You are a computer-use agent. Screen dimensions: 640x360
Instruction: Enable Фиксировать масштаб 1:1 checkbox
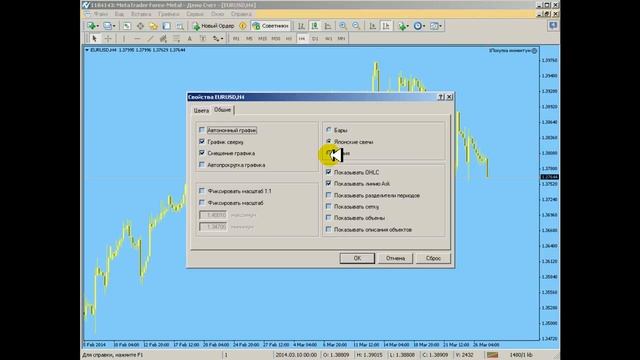coord(202,191)
